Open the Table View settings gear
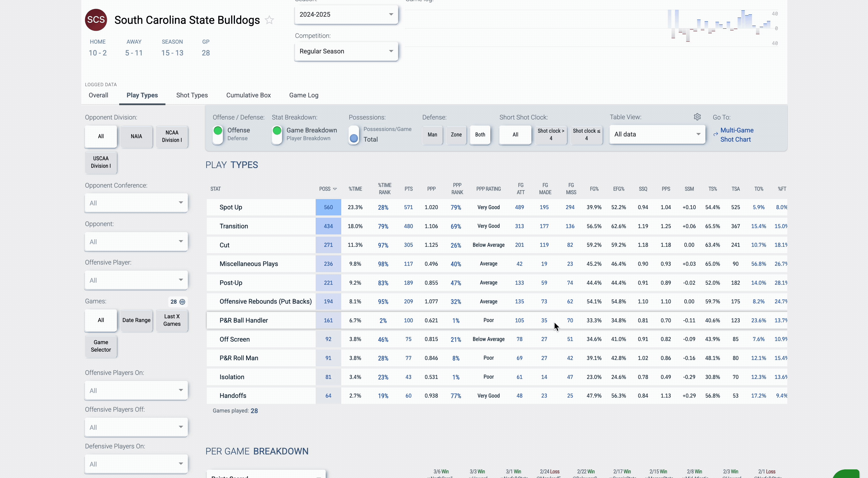 click(x=697, y=117)
